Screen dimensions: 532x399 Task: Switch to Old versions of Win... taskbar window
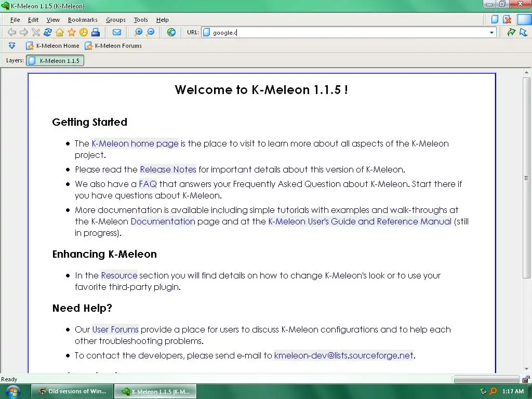pos(72,391)
